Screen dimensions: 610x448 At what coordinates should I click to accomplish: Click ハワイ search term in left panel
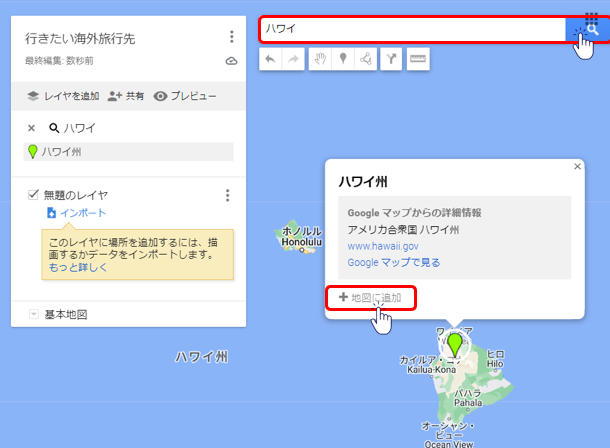[x=79, y=128]
